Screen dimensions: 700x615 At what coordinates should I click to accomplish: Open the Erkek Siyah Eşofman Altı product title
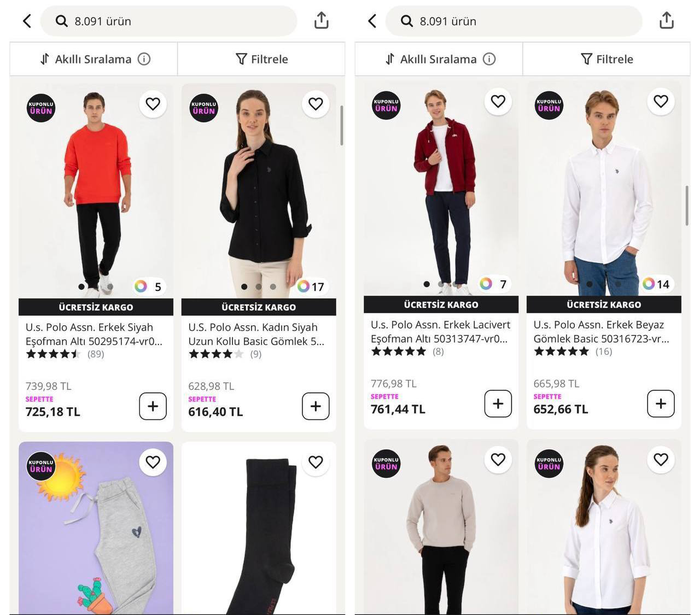click(94, 334)
